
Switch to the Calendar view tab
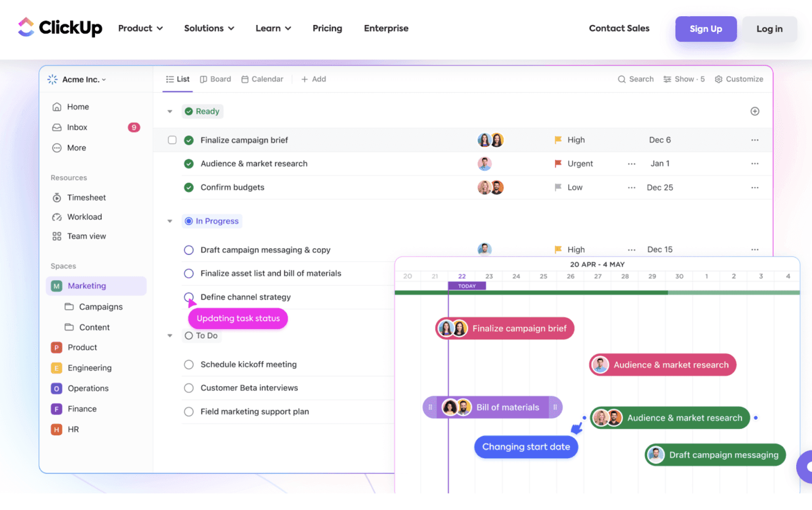pos(262,79)
